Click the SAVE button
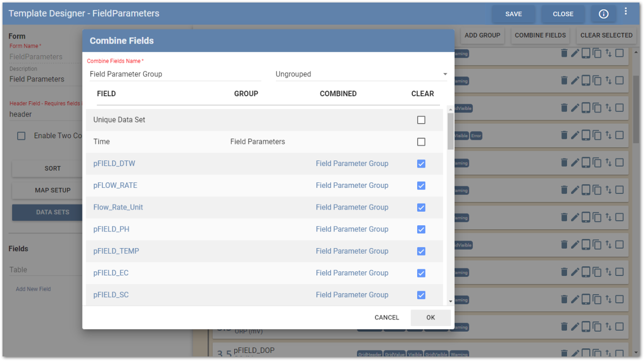Screen dimensions: 644x361 click(x=513, y=14)
